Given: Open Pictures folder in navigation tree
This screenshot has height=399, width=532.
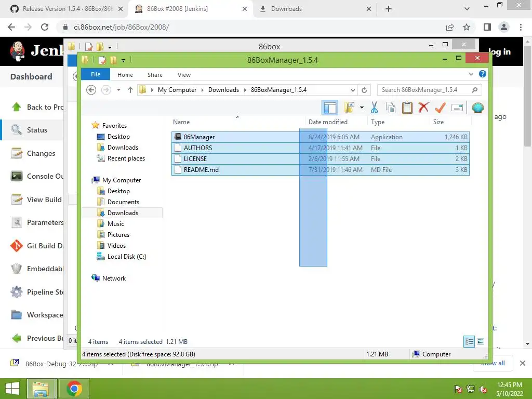Looking at the screenshot, I should pos(118,234).
